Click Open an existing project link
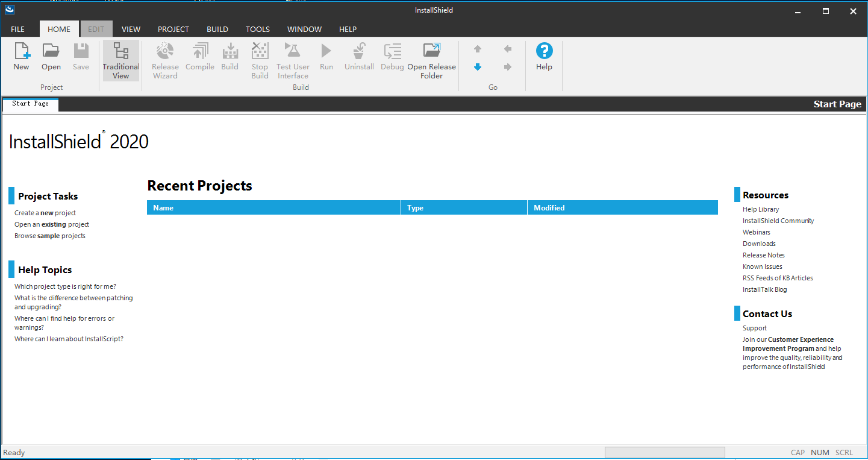 click(x=52, y=224)
